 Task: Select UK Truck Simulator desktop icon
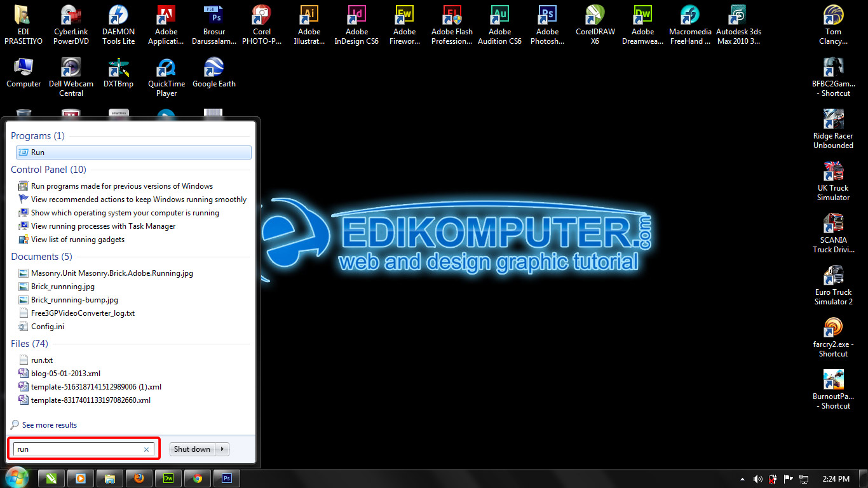833,181
